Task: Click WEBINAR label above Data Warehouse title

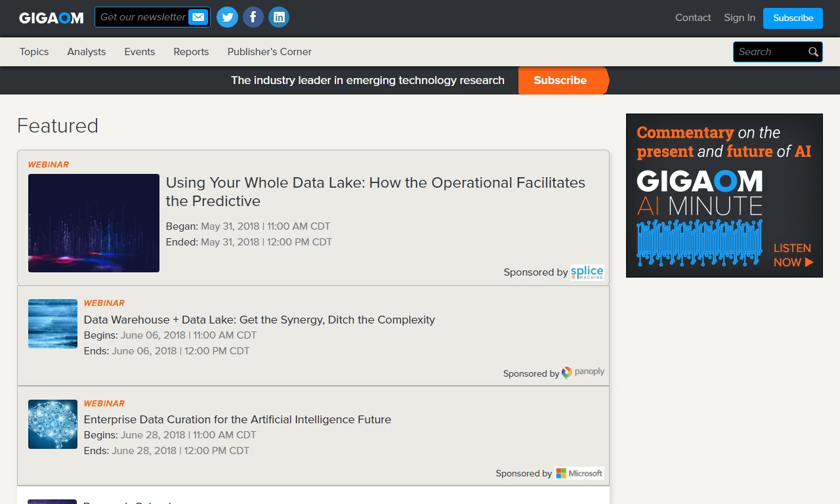Action: [x=104, y=303]
